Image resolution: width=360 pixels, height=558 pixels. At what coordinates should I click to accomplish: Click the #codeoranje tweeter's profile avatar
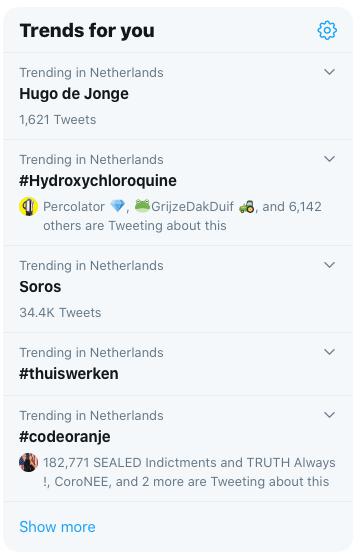[28, 462]
